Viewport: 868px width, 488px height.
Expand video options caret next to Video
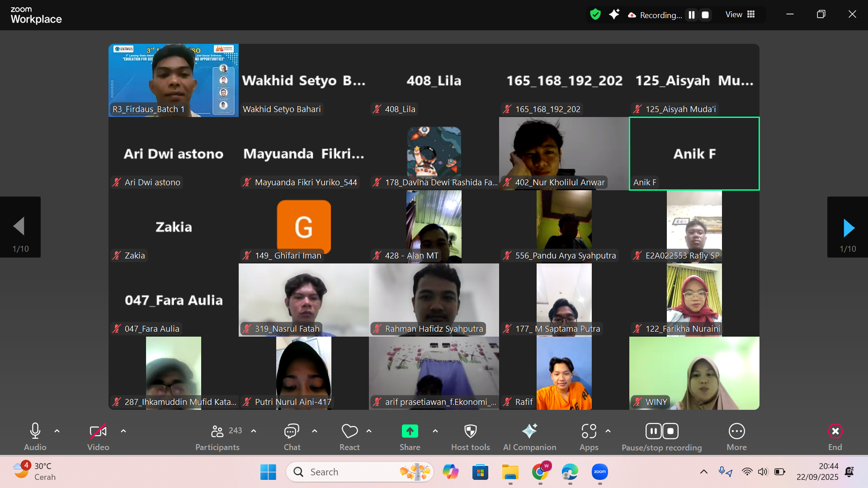(123, 431)
